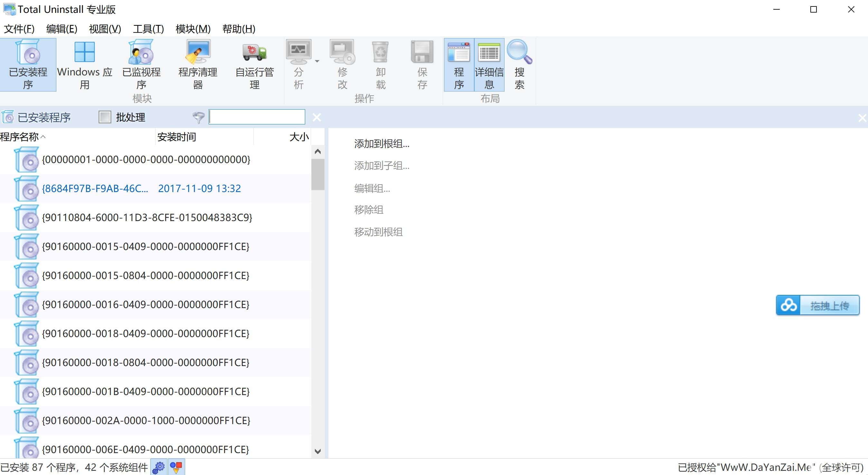The height and width of the screenshot is (475, 868).
Task: Click installer icon of {00000001-0000... row
Action: [27, 160]
